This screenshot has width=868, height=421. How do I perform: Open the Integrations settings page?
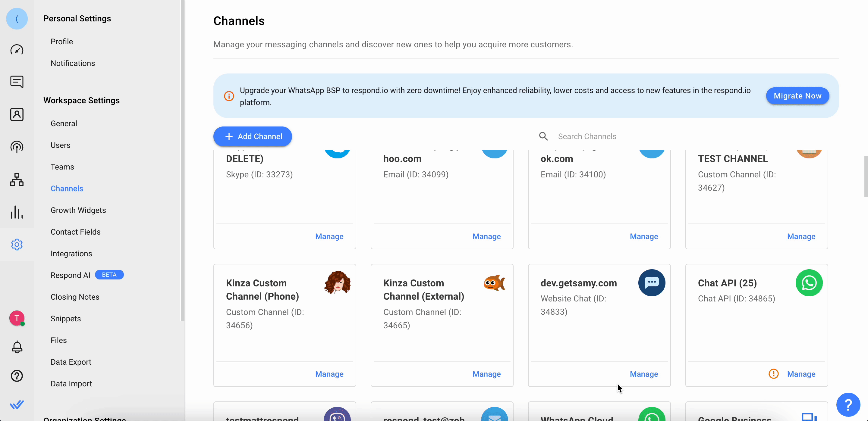[x=71, y=254]
